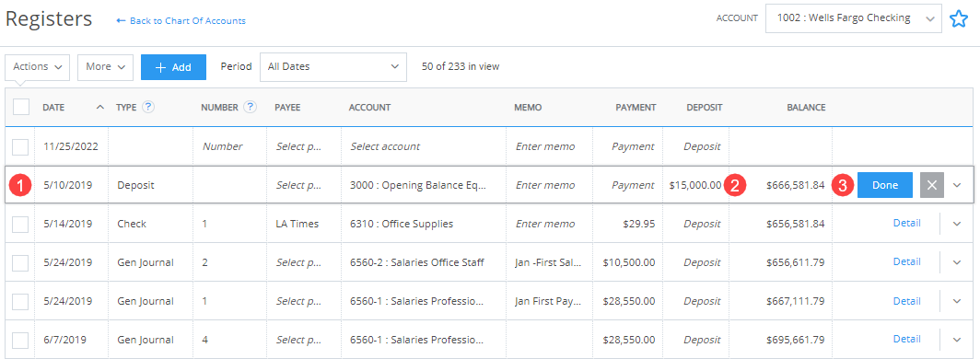Click the $695,661.79 balance cell
The height and width of the screenshot is (359, 980).
coord(781,340)
